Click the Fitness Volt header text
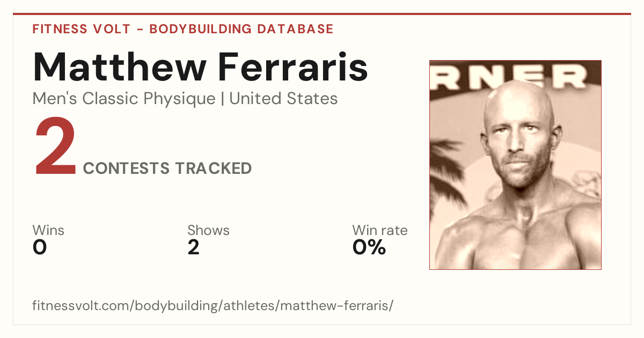Image resolution: width=644 pixels, height=338 pixels. point(80,29)
